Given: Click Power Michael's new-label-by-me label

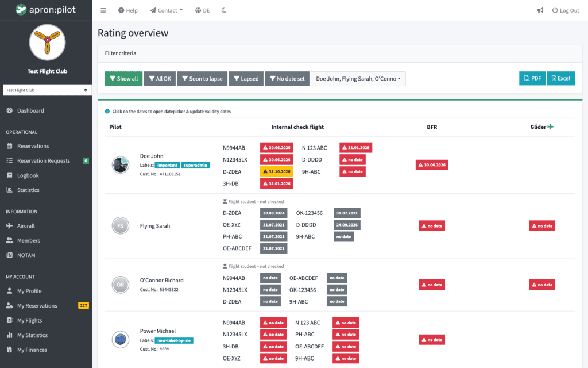Looking at the screenshot, I should tap(174, 340).
